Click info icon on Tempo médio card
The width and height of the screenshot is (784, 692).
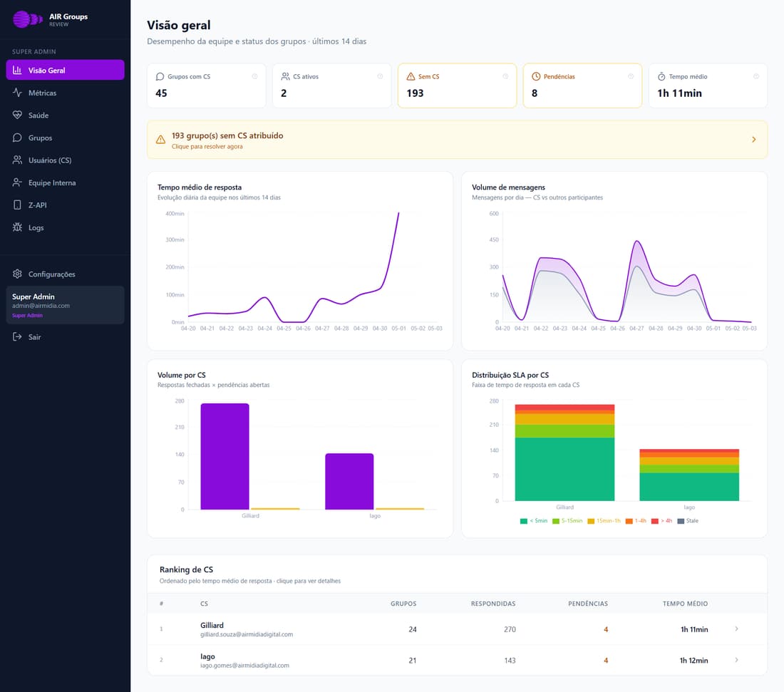point(756,76)
